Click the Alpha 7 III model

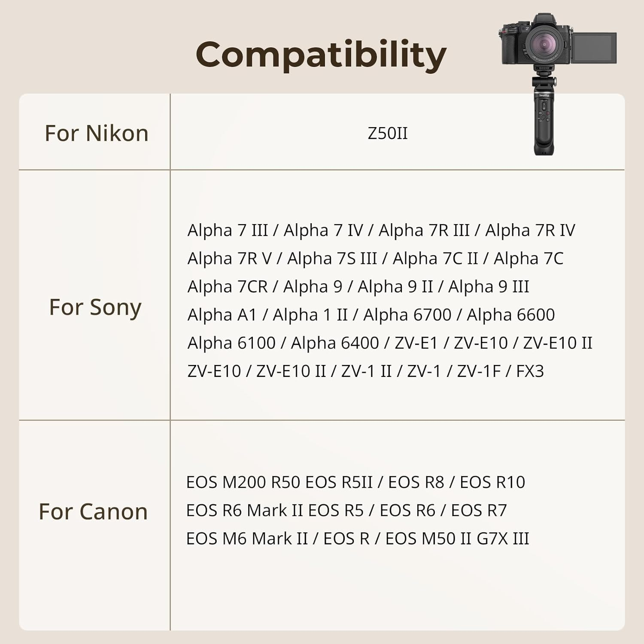point(228,231)
